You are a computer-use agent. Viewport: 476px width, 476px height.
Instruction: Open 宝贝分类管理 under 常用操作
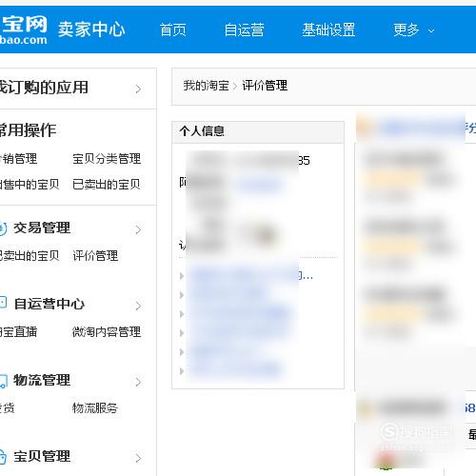point(107,159)
